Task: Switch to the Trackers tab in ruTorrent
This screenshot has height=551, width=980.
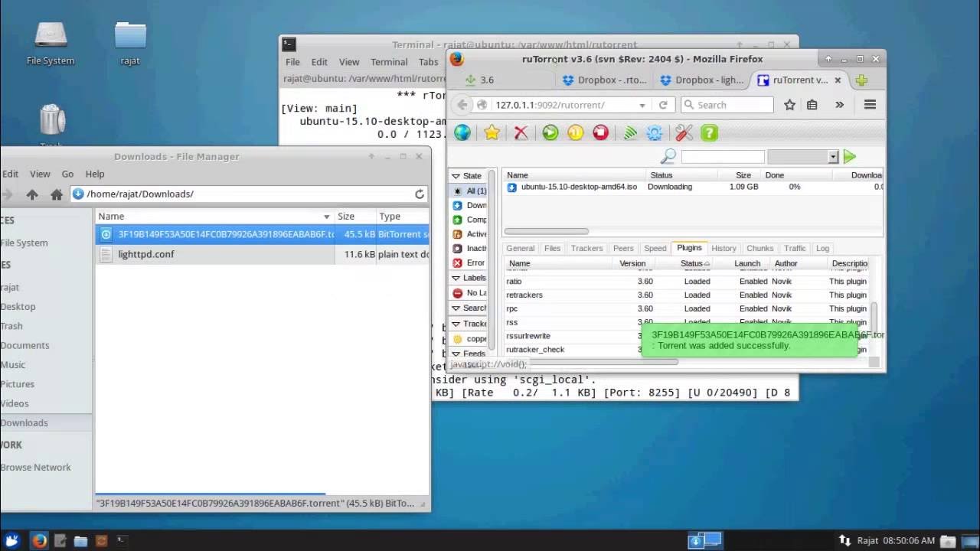Action: pyautogui.click(x=586, y=248)
